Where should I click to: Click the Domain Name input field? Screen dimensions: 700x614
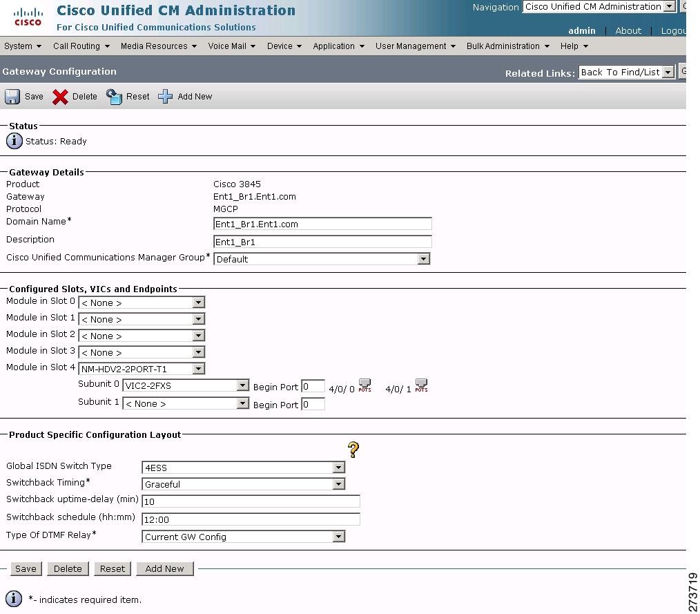(x=323, y=224)
